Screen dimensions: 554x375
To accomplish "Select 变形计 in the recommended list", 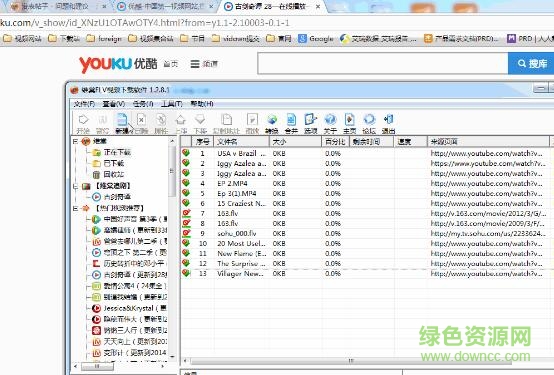I will [x=130, y=353].
